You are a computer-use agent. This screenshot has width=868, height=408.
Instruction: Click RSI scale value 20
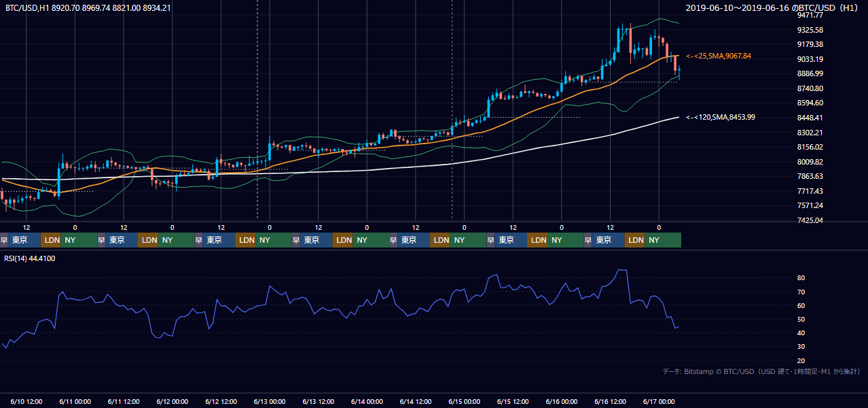click(801, 360)
